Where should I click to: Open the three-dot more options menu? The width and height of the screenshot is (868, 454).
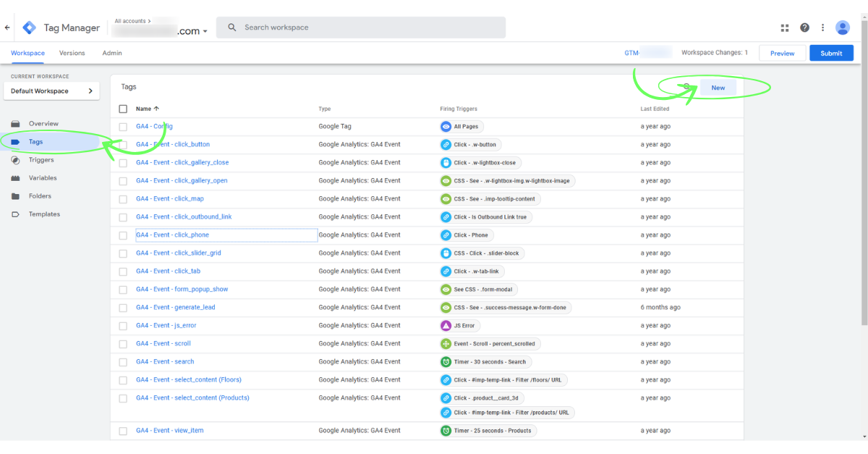pyautogui.click(x=822, y=28)
